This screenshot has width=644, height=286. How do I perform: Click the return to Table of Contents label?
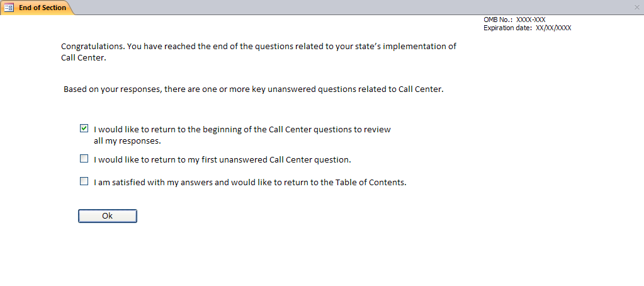point(250,183)
